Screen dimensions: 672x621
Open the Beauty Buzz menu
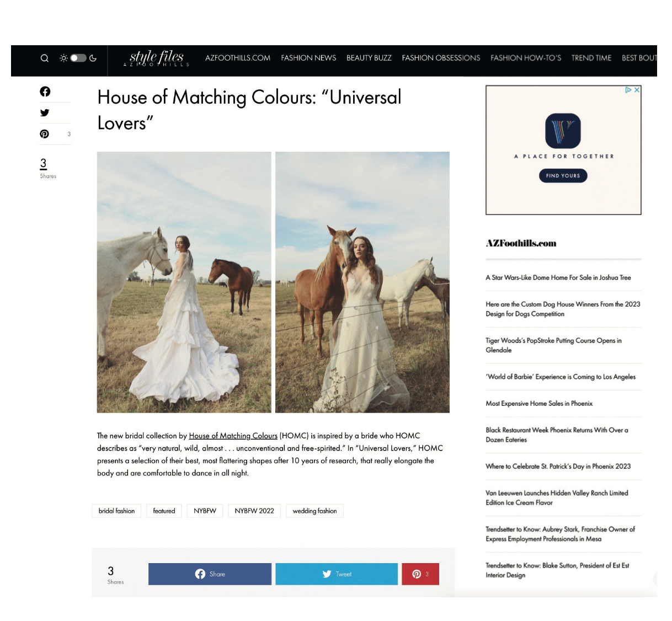tap(369, 58)
